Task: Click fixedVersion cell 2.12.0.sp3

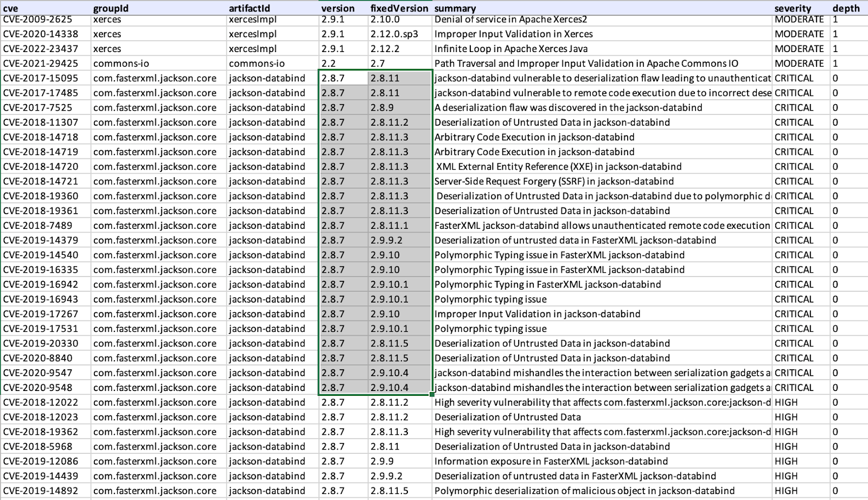Action: click(x=400, y=34)
